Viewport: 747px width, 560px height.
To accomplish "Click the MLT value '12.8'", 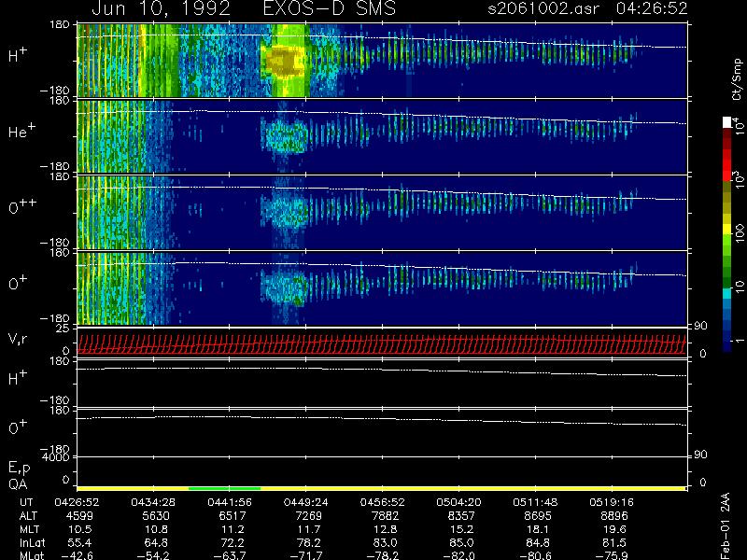I will (x=386, y=529).
